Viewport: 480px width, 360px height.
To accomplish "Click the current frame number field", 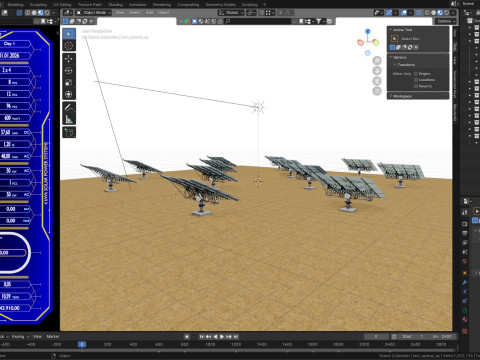I will click(376, 337).
